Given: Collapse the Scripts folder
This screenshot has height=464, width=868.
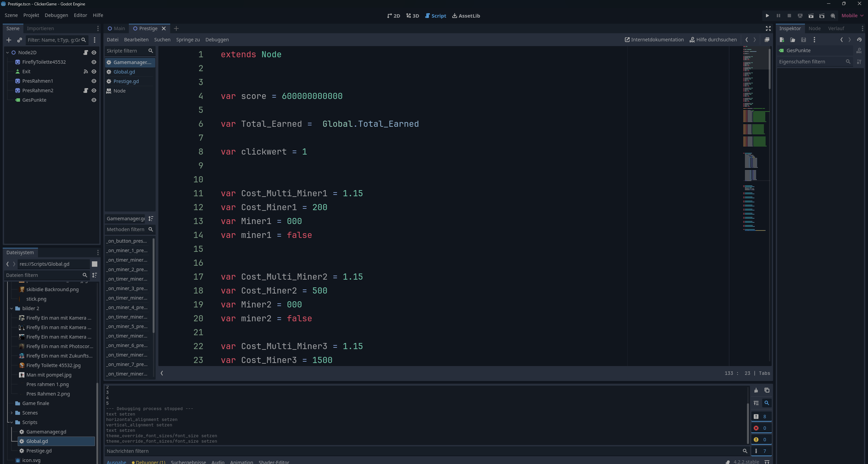Looking at the screenshot, I should pos(12,422).
